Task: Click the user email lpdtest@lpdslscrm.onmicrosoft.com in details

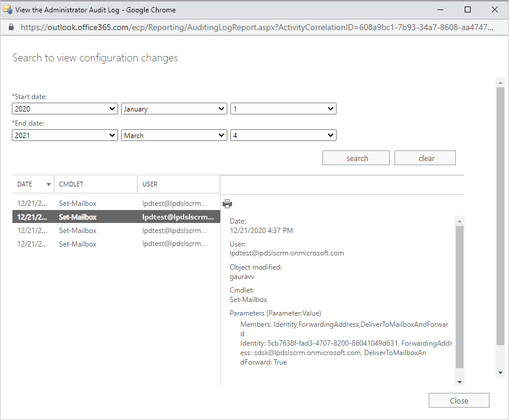Action: 286,253
